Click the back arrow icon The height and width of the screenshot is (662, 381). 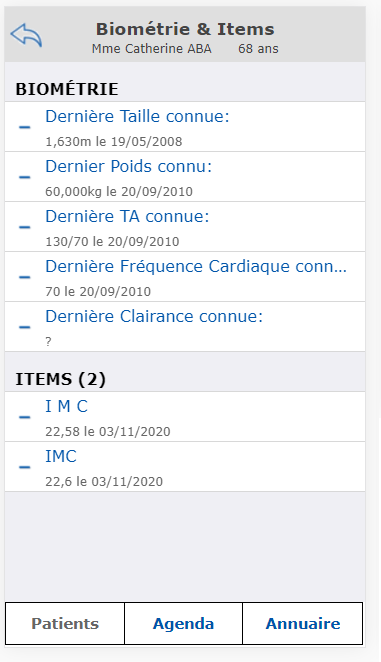pos(26,35)
